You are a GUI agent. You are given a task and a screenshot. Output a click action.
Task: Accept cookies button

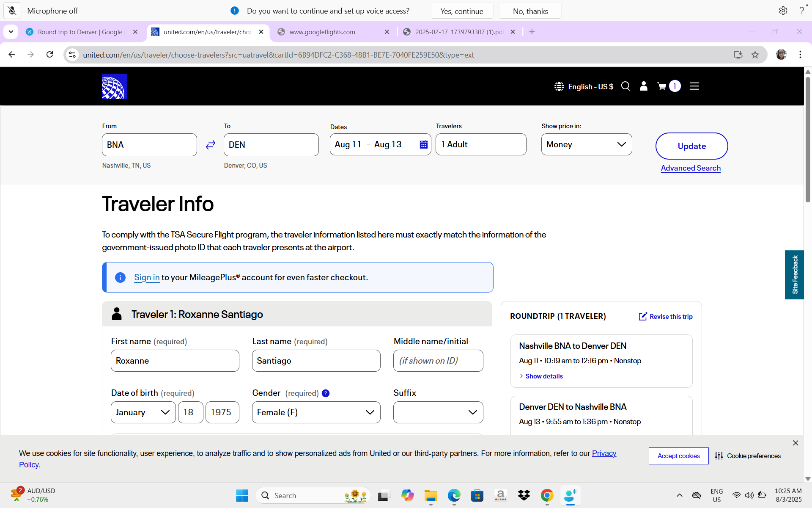pos(678,456)
